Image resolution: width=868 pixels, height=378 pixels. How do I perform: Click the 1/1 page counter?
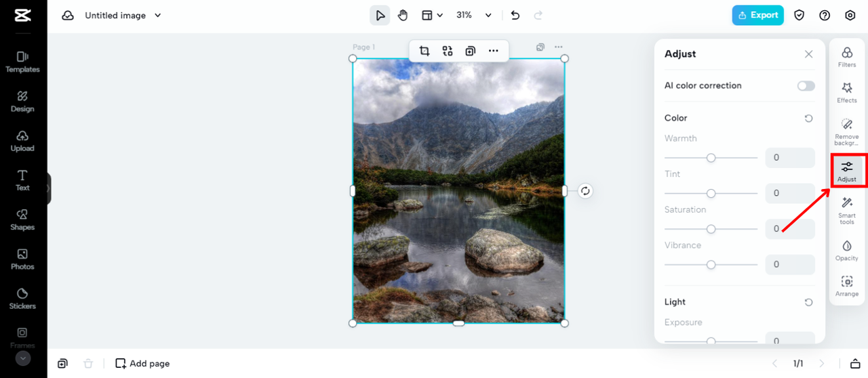click(x=798, y=364)
